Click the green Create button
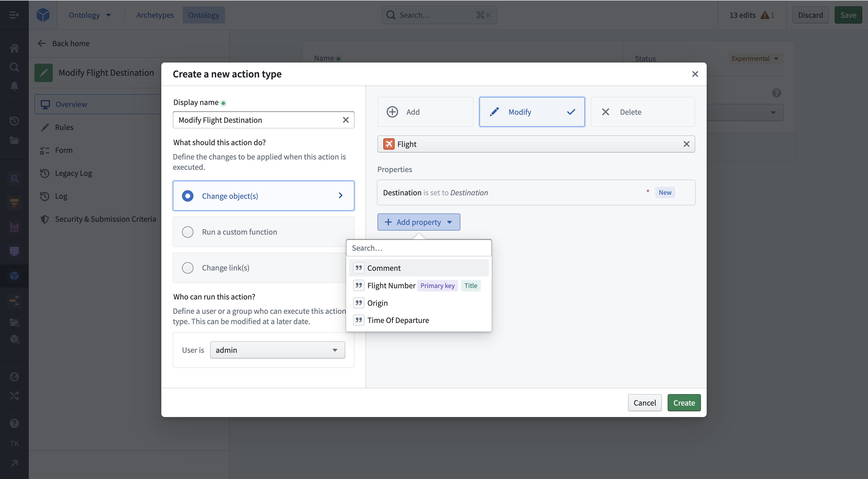Screen dimensions: 868x479 pyautogui.click(x=684, y=403)
